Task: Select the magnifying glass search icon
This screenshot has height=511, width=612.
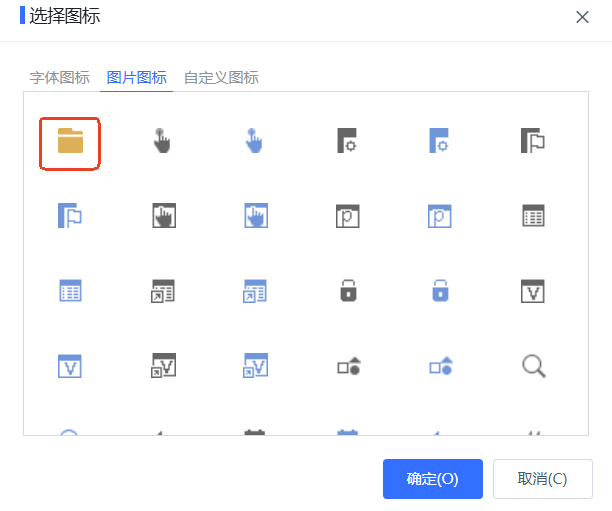Action: coord(534,366)
